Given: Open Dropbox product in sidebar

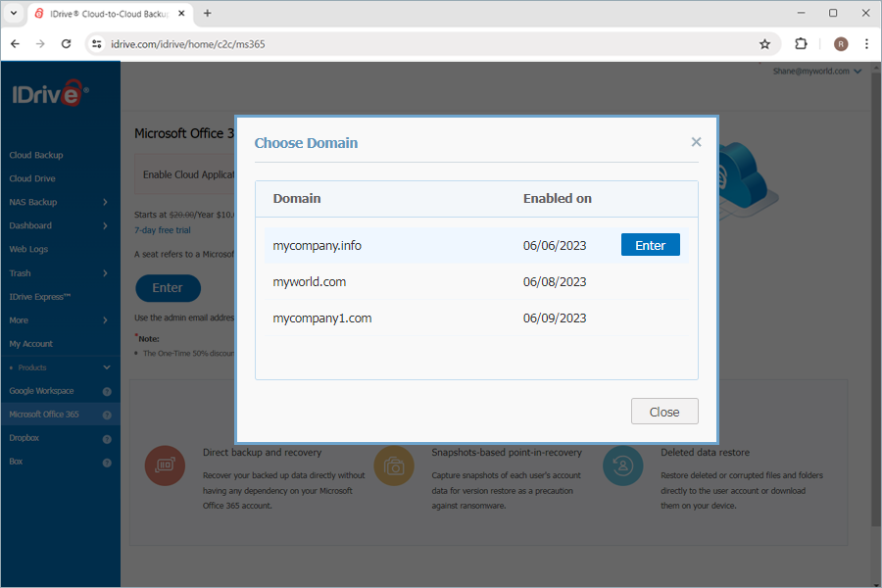Looking at the screenshot, I should (x=24, y=438).
